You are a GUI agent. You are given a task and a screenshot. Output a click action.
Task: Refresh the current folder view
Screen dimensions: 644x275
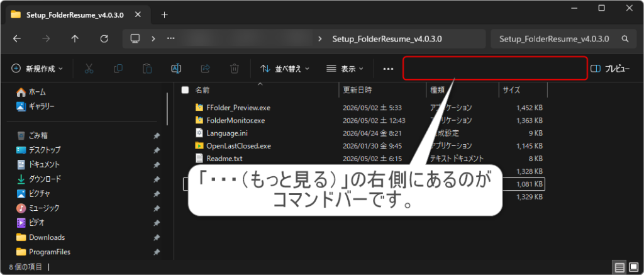tap(104, 38)
